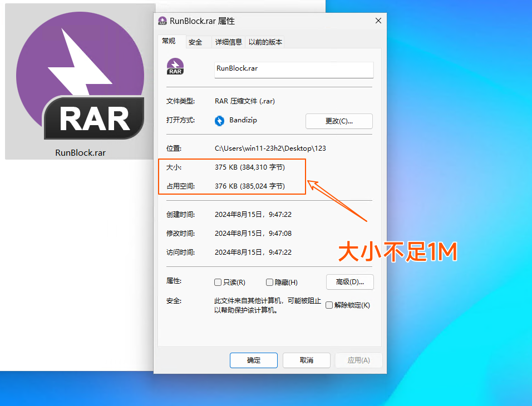
Task: Click the size on disk value 376 KB
Action: [250, 186]
